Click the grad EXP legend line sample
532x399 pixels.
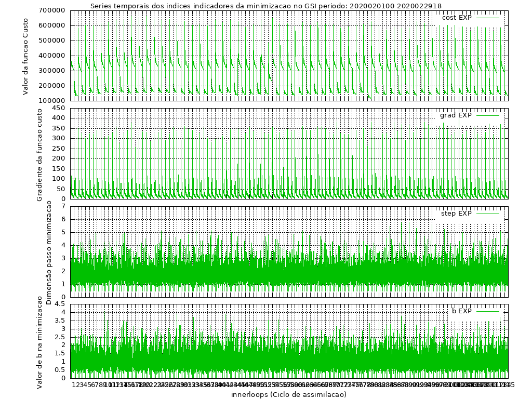[x=487, y=115]
